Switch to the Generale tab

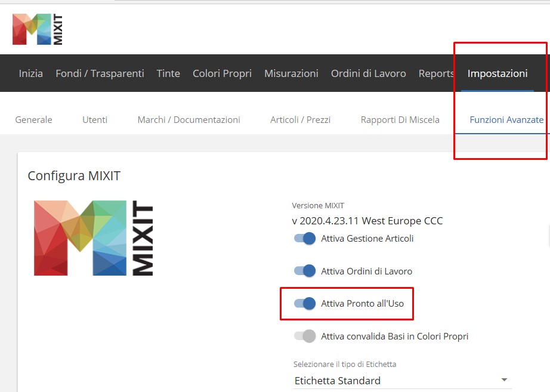33,120
